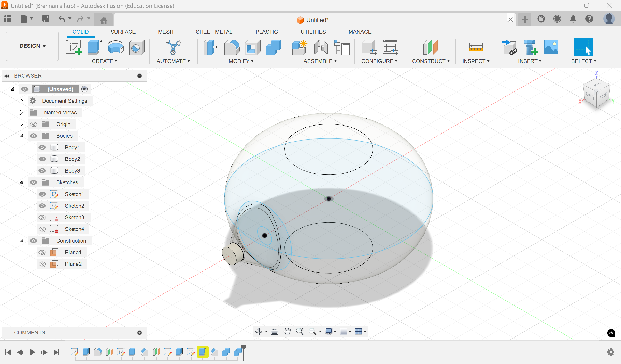Screen dimensions: 621x364
Task: Show Plane1 using its eye icon
Action: point(42,252)
